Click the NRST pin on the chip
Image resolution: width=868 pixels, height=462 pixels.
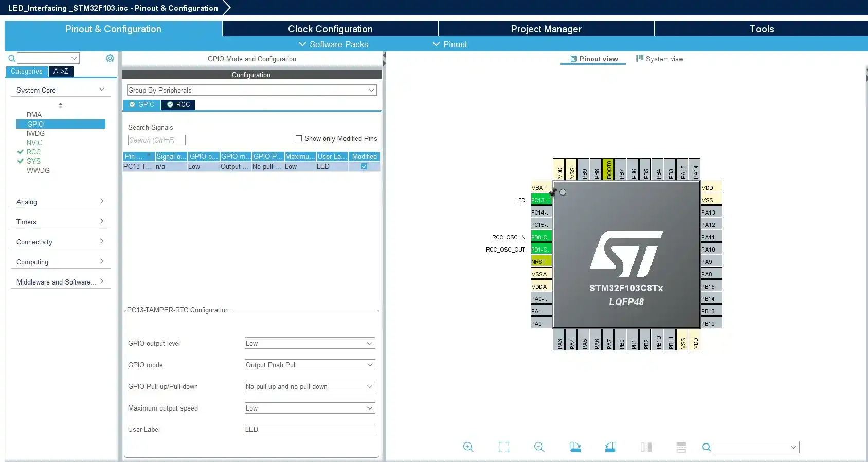tap(541, 261)
